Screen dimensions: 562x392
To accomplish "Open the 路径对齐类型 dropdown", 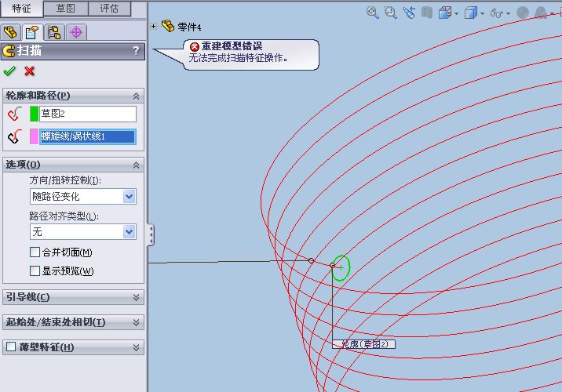I will pyautogui.click(x=130, y=231).
